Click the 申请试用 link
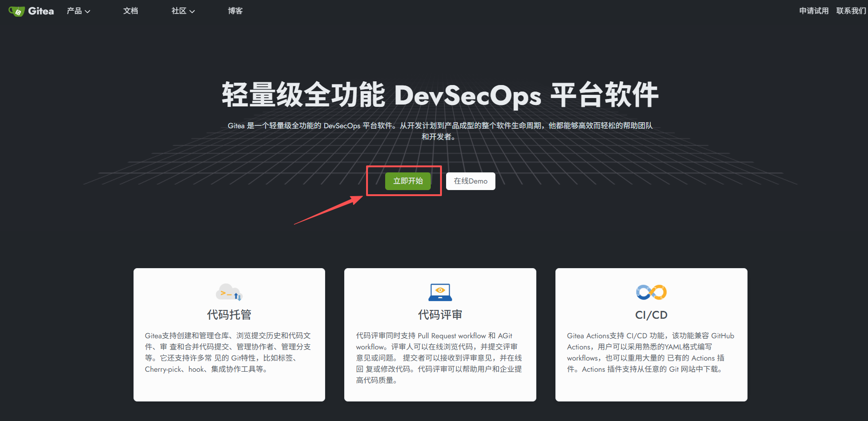868x421 pixels. (814, 11)
